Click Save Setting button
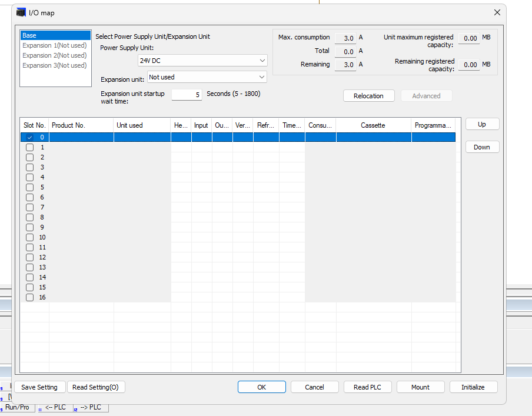This screenshot has height=416, width=532. (39, 387)
